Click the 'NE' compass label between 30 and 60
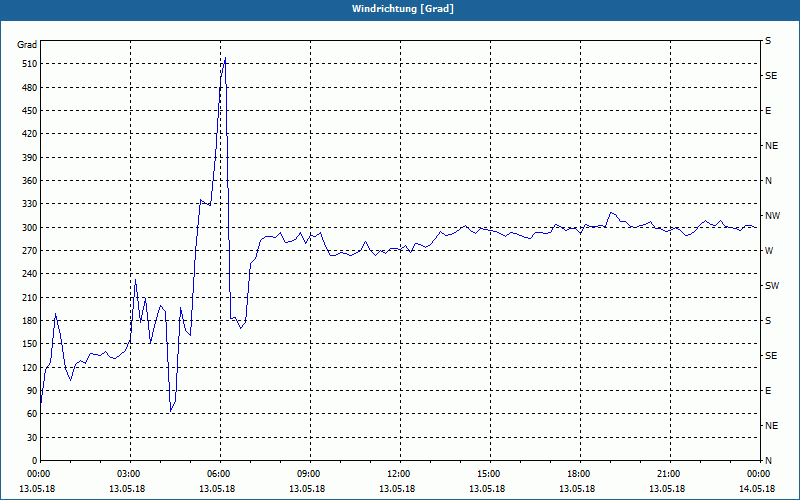The width and height of the screenshot is (800, 500). coord(771,426)
